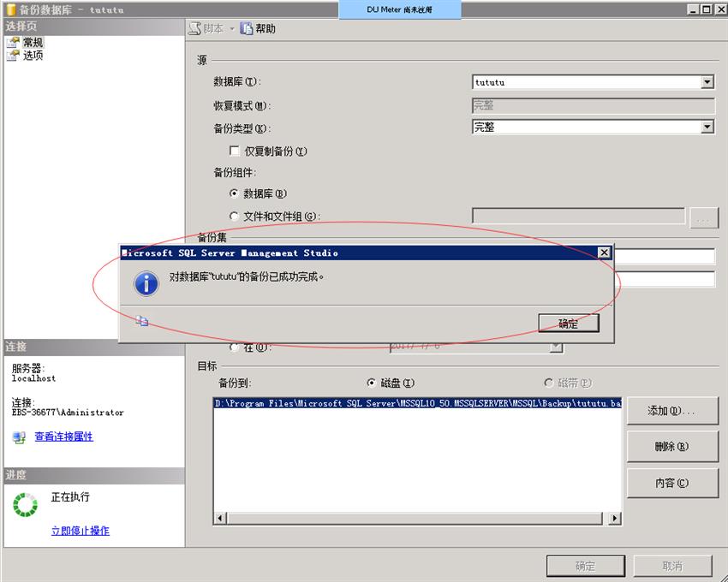Click the 取消 button at the bottom
Screen dimensions: 728x582
tap(672, 567)
